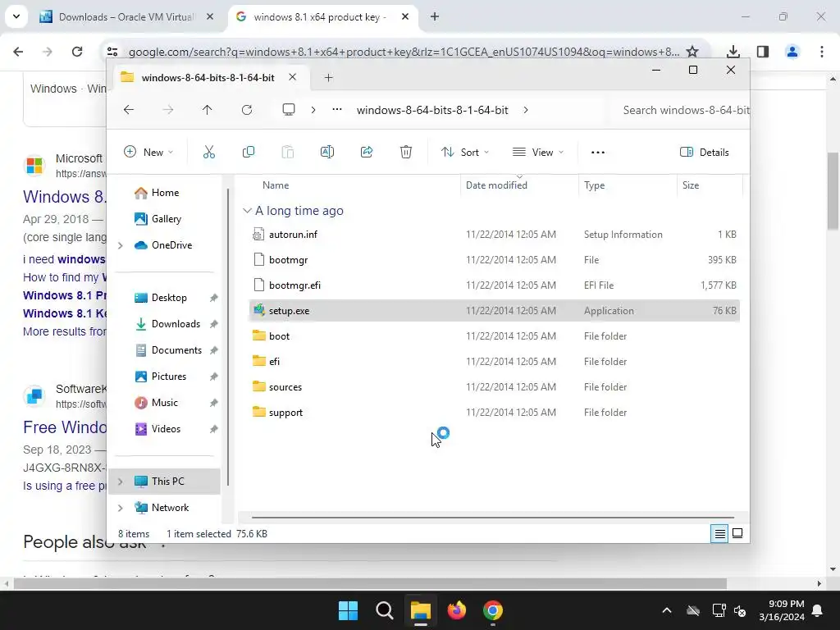This screenshot has height=630, width=840.
Task: Select the setup.exe application
Action: [495, 311]
